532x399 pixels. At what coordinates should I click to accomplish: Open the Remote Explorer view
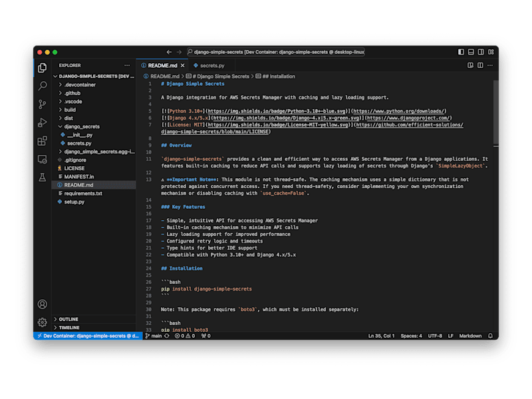point(43,159)
